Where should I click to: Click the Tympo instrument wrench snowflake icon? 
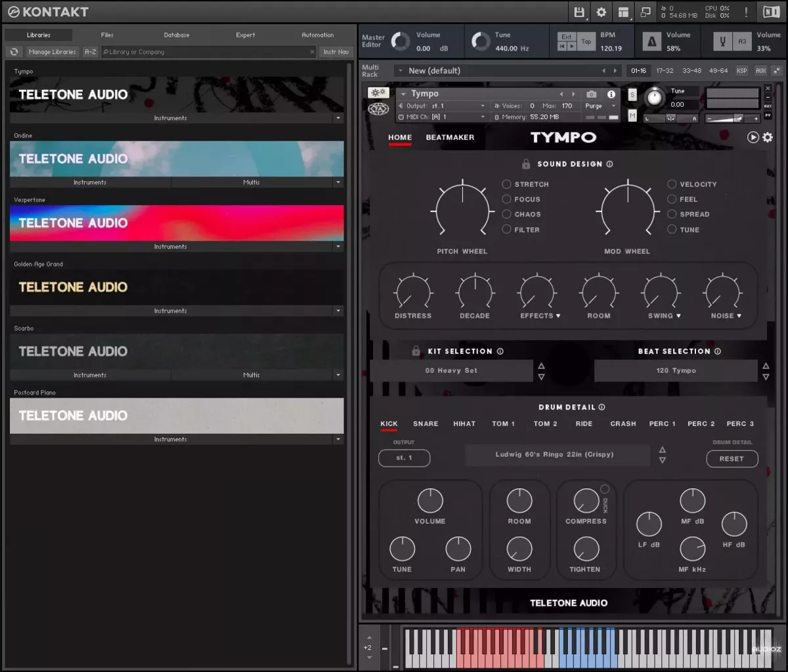click(378, 94)
